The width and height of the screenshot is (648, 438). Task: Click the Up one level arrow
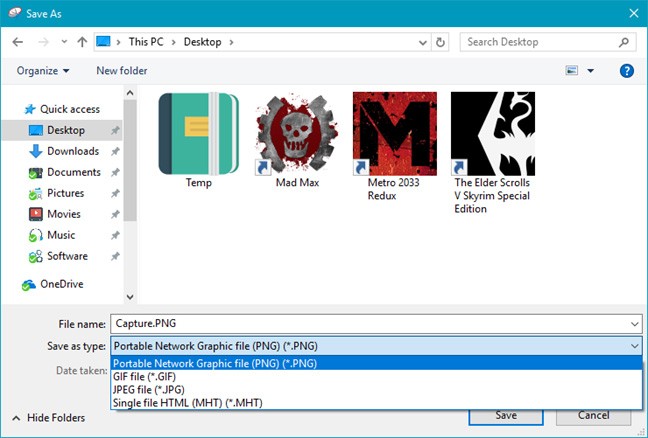click(81, 42)
